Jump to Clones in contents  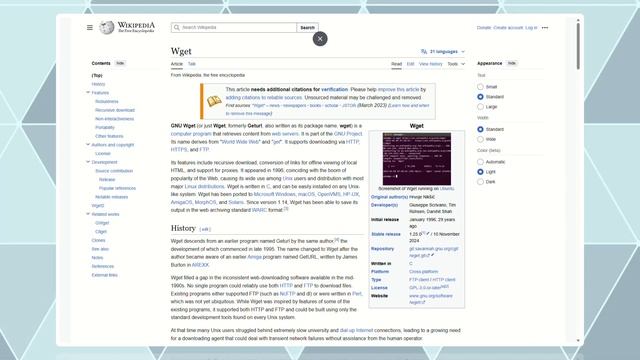[x=98, y=240]
